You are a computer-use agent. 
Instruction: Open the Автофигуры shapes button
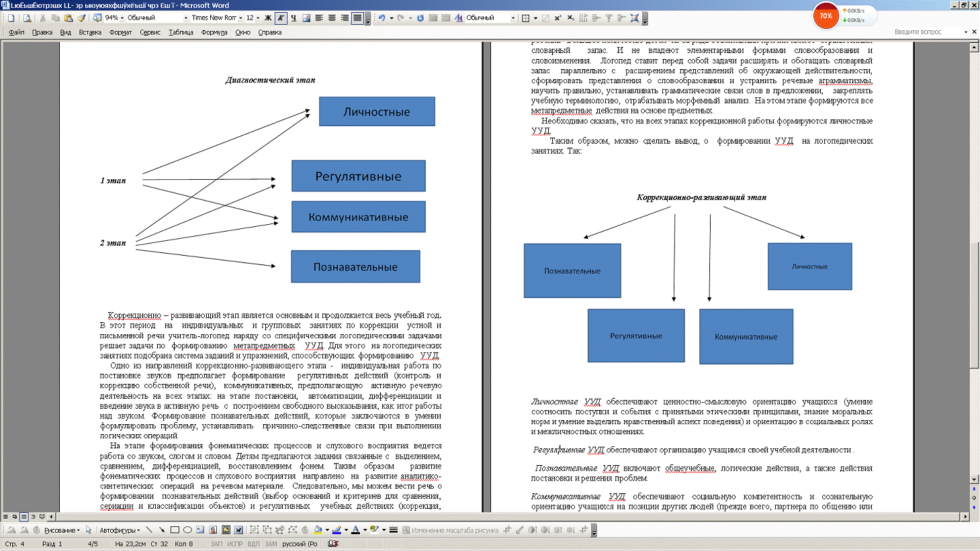click(119, 530)
